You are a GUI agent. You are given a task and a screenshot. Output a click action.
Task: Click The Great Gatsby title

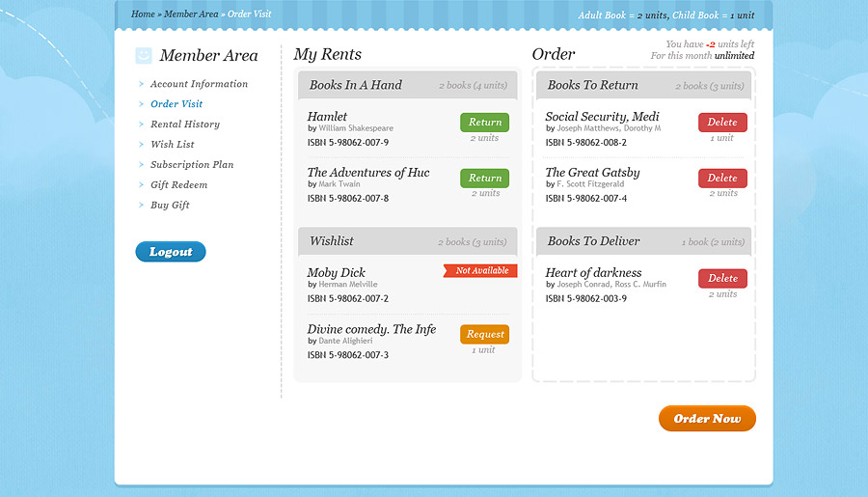click(592, 173)
